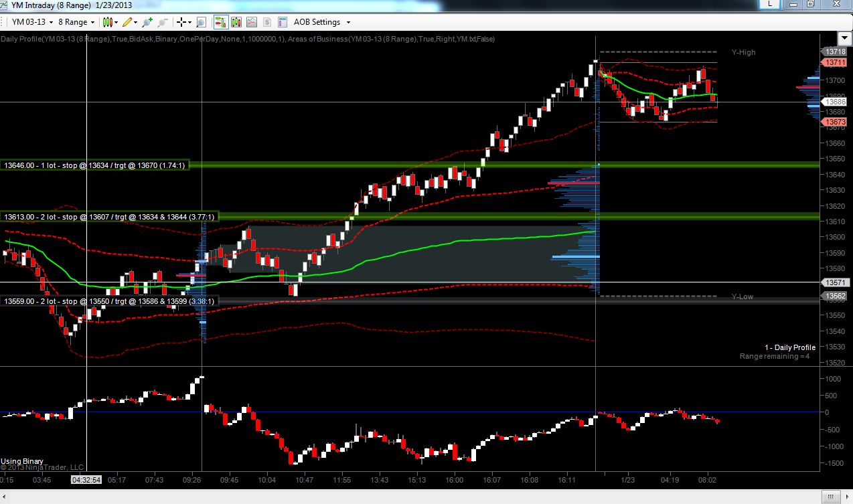Click the 08:02 time label

tap(708, 480)
